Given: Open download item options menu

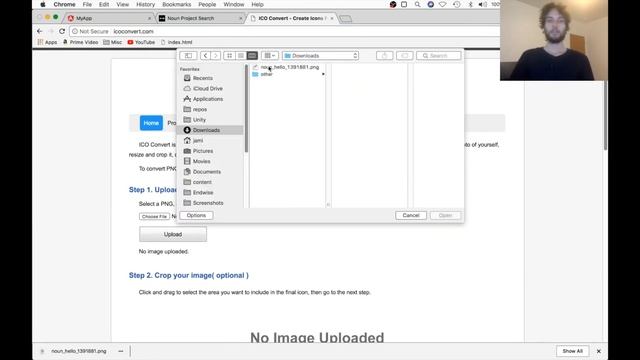Looking at the screenshot, I should [121, 351].
